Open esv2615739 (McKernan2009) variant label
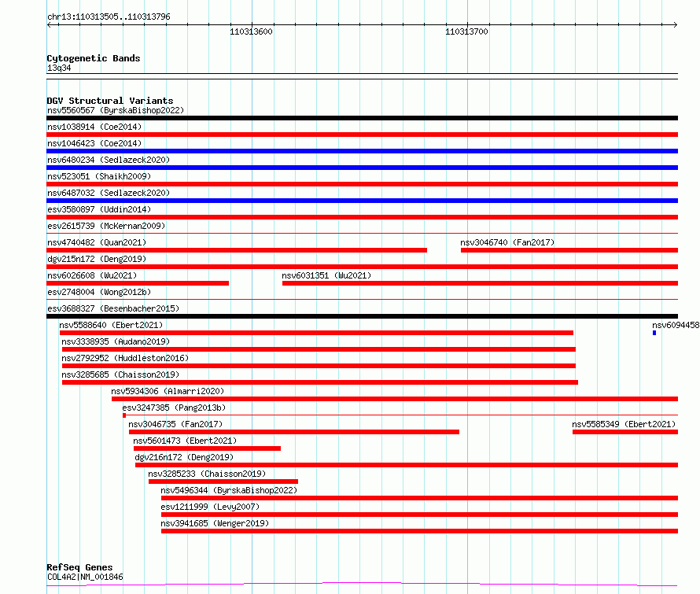 click(x=106, y=226)
